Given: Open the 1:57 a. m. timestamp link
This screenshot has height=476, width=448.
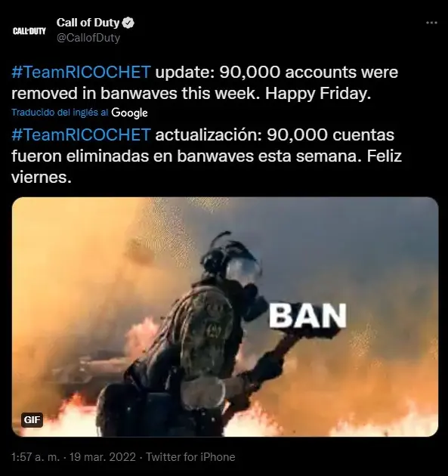Looking at the screenshot, I should [x=36, y=457].
